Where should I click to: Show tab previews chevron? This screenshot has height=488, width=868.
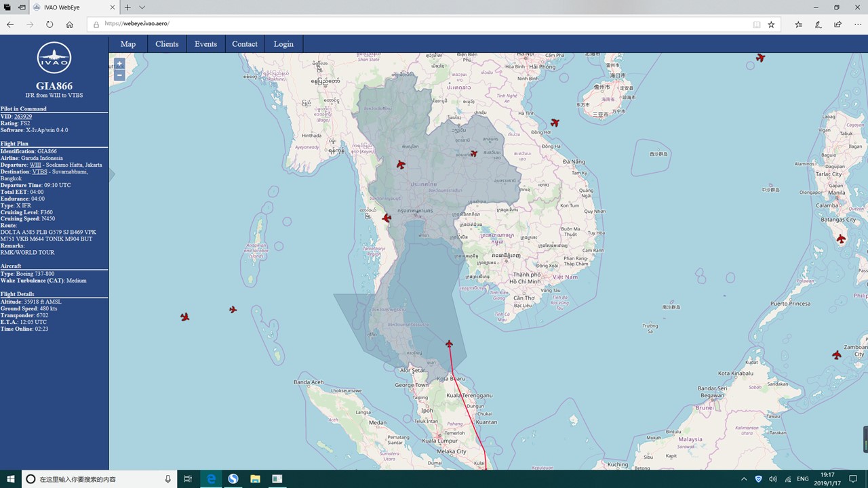tap(142, 7)
